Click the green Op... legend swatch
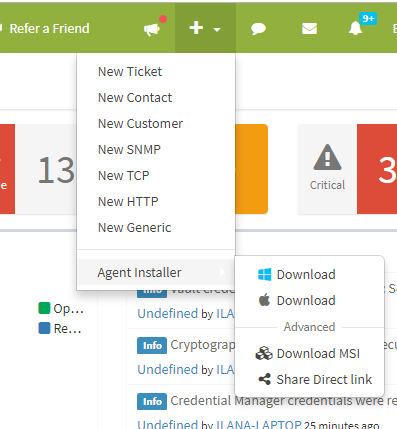This screenshot has height=429, width=397. click(x=44, y=308)
